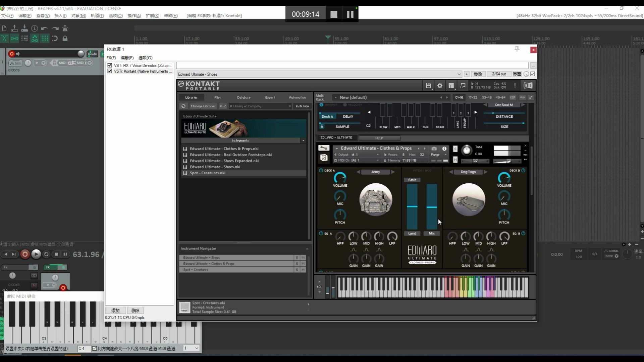Open Kontakt options gear icon

(440, 85)
